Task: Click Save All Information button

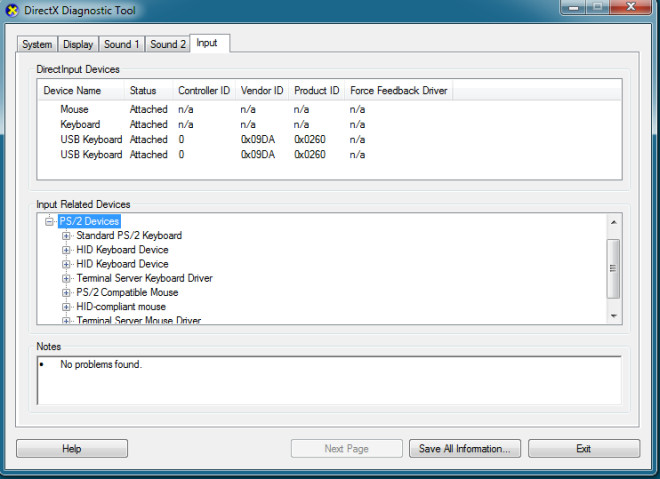Action: pos(465,449)
